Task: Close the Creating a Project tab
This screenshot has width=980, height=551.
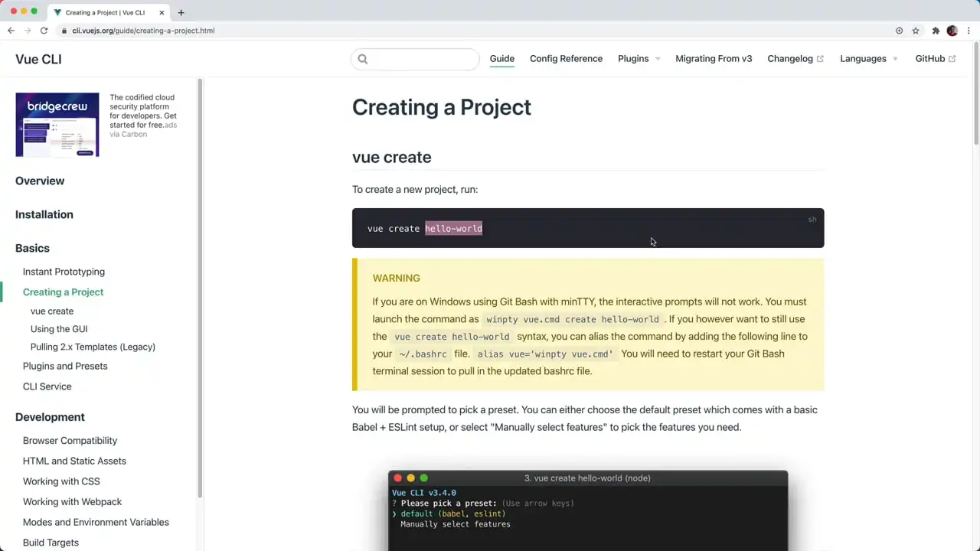Action: [x=162, y=12]
